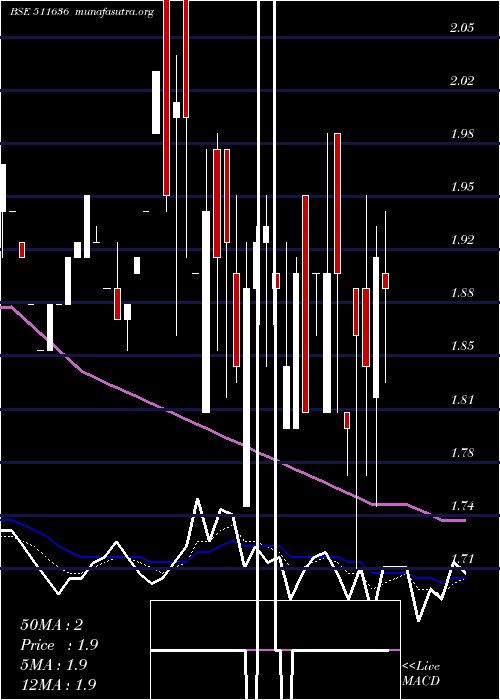
Task: Select the 1.98 price axis label
Action: click(462, 133)
